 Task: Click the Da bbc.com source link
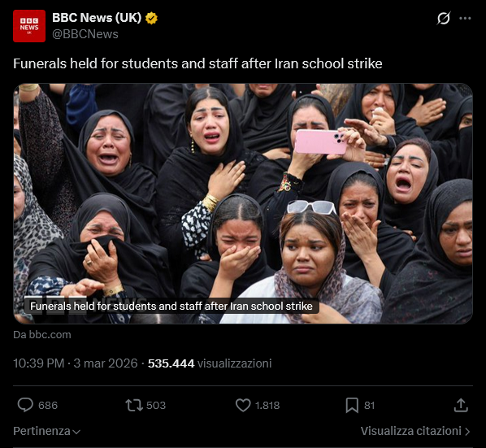point(42,335)
